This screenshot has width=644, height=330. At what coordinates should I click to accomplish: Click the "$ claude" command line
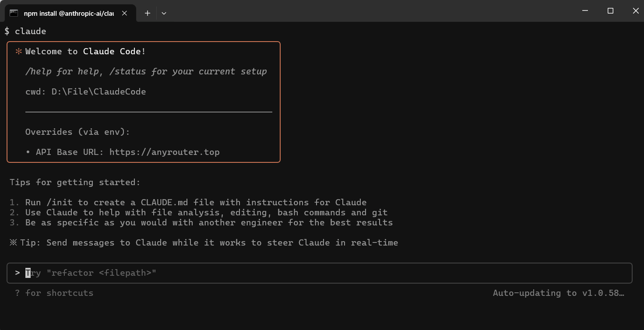coord(25,31)
